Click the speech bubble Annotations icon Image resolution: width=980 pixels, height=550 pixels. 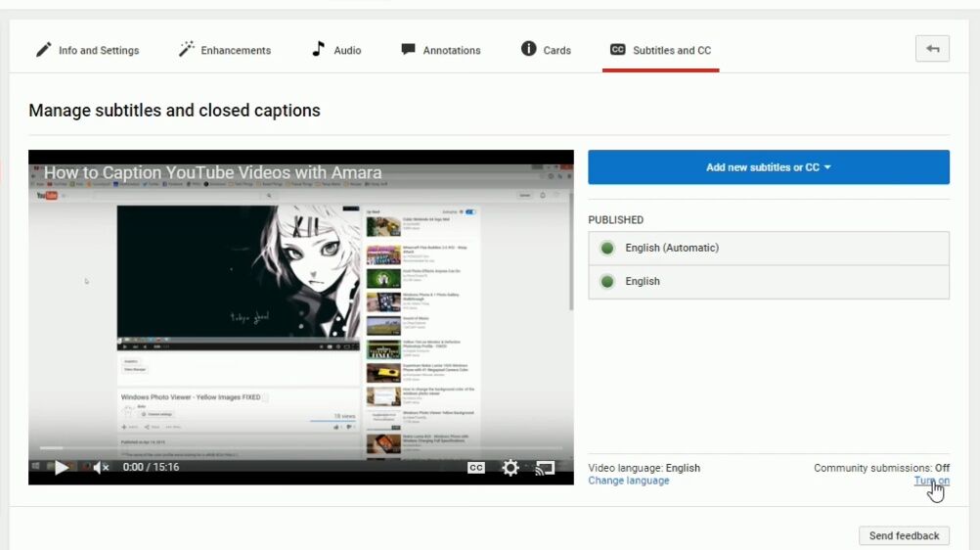tap(408, 50)
